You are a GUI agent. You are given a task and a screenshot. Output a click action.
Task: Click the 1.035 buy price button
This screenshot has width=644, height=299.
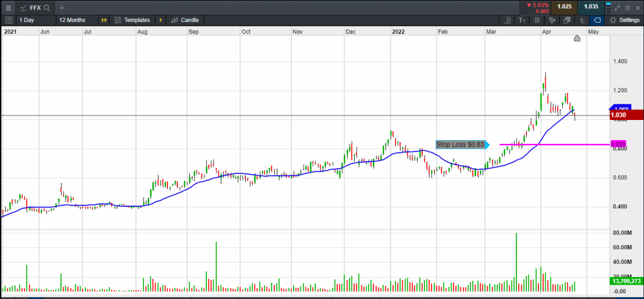pyautogui.click(x=591, y=7)
